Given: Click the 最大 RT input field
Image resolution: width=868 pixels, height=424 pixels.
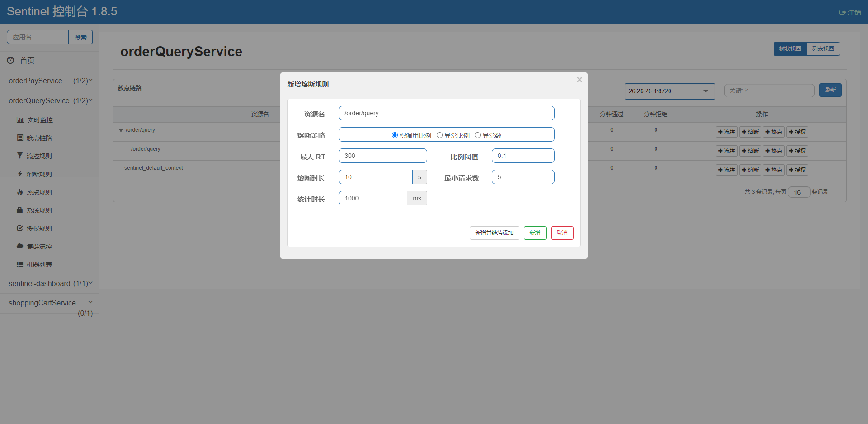Looking at the screenshot, I should (382, 156).
